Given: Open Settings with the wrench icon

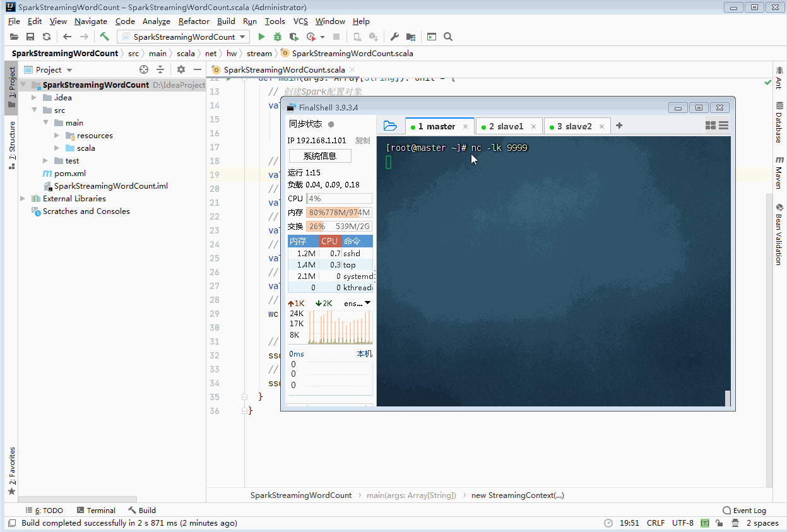Looking at the screenshot, I should coord(394,37).
